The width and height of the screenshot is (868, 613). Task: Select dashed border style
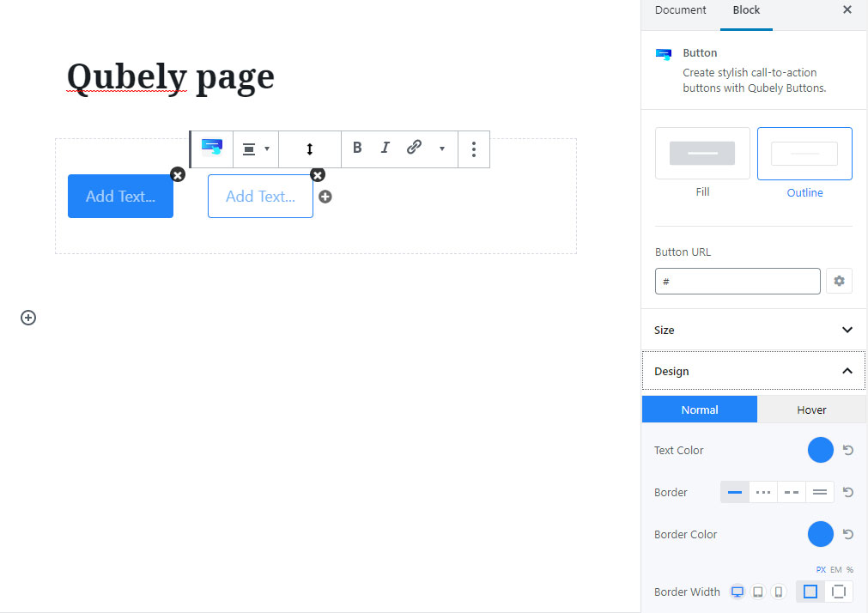792,492
